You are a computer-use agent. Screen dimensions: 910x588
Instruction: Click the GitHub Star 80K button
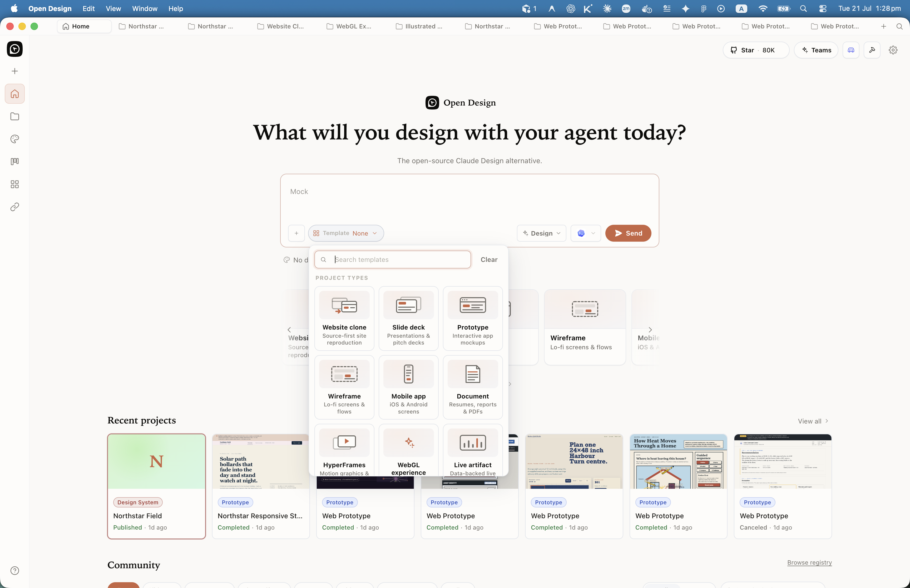coord(756,50)
